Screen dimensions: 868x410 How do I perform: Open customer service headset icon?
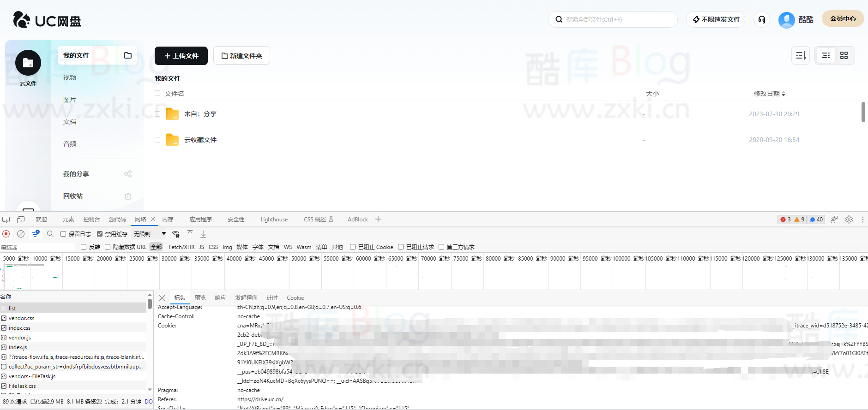click(762, 19)
